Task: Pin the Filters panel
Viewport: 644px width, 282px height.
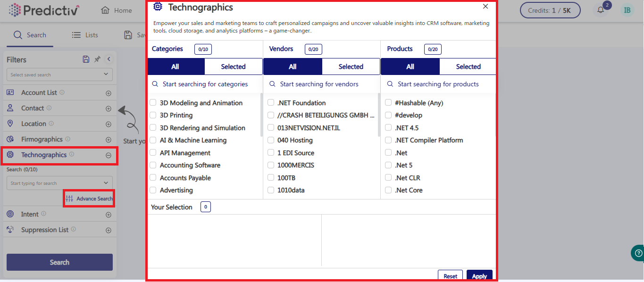Action: (x=97, y=59)
